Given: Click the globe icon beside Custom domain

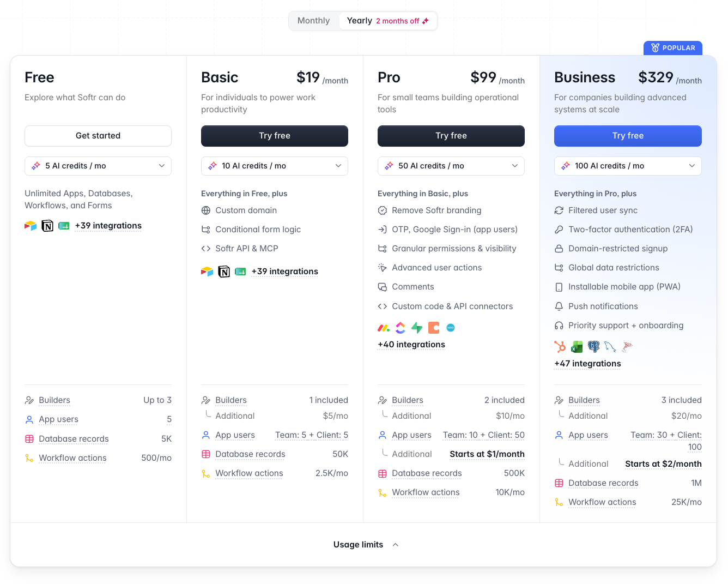Looking at the screenshot, I should pyautogui.click(x=206, y=210).
